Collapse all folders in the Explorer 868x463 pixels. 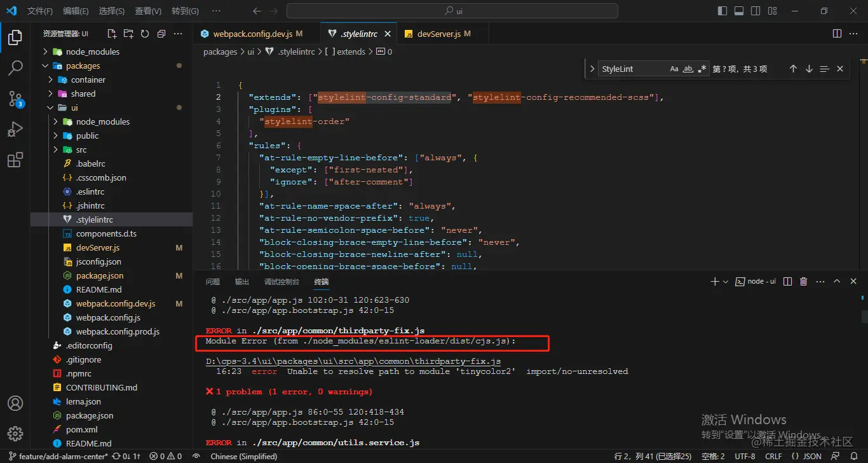pyautogui.click(x=161, y=34)
